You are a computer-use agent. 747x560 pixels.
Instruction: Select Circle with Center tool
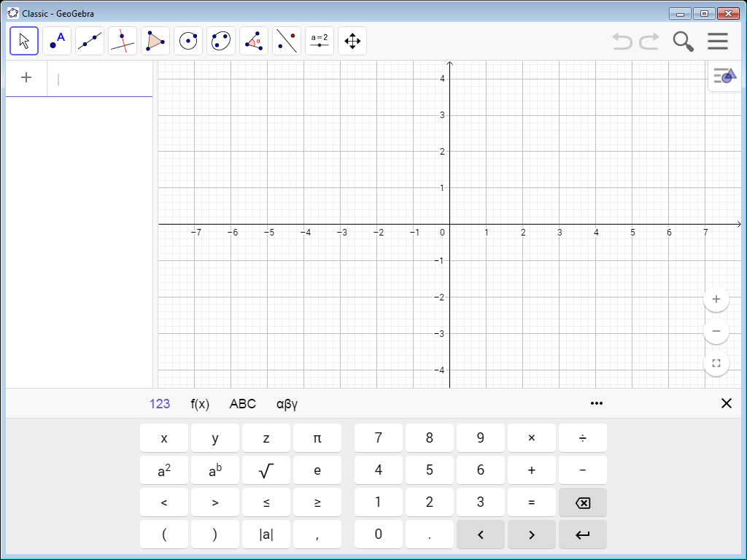(188, 41)
